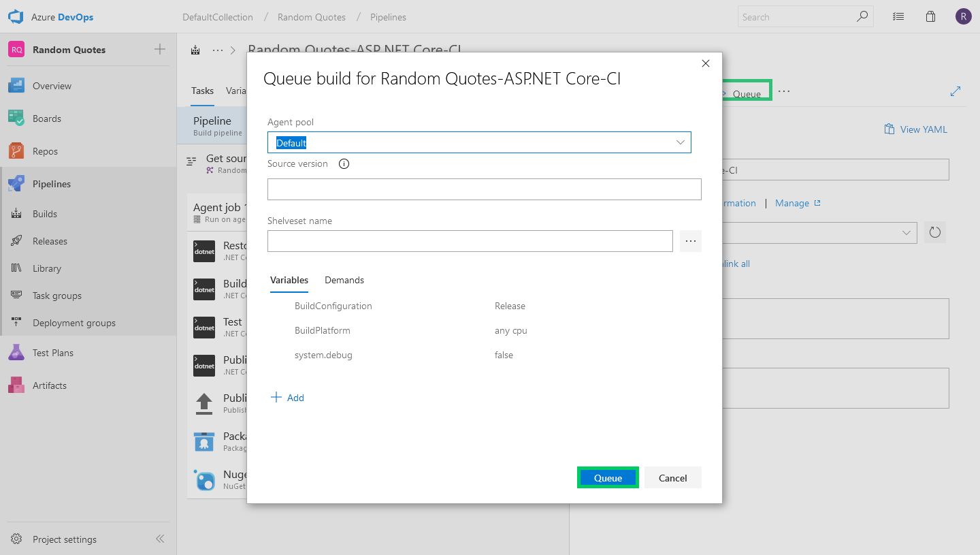Select the Tasks tab of the pipeline
Screen dimensions: 980x555
pyautogui.click(x=202, y=91)
